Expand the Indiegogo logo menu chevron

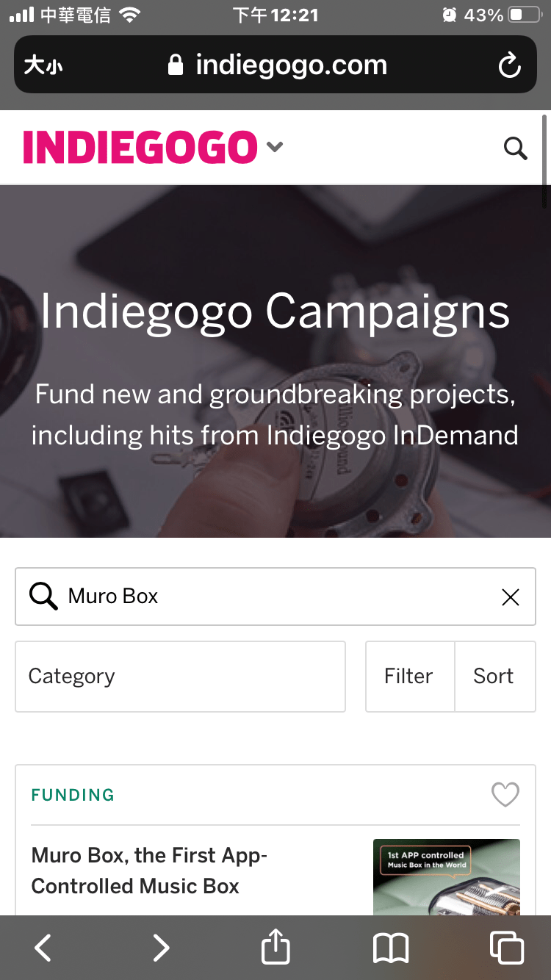click(275, 147)
